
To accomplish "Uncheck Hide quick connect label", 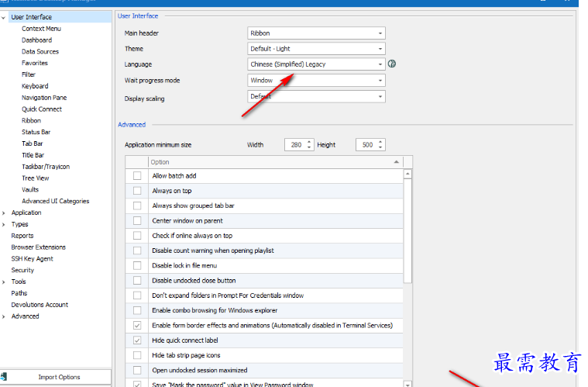I will pos(137,340).
